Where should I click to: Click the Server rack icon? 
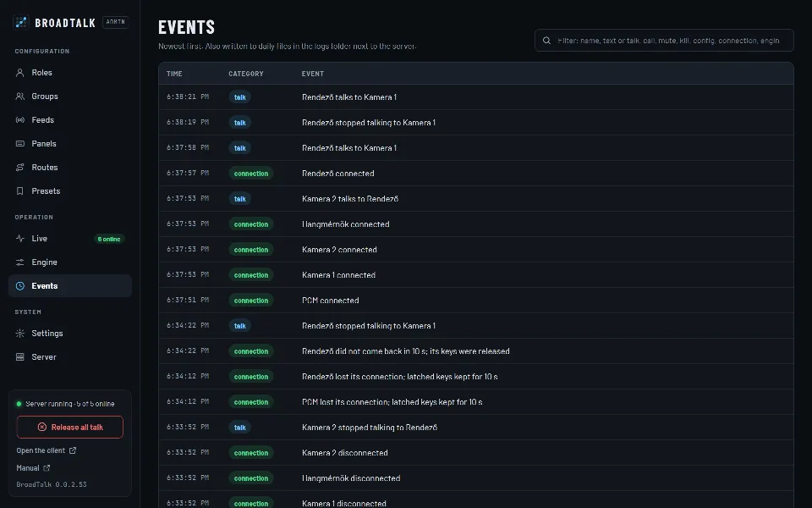pos(19,357)
